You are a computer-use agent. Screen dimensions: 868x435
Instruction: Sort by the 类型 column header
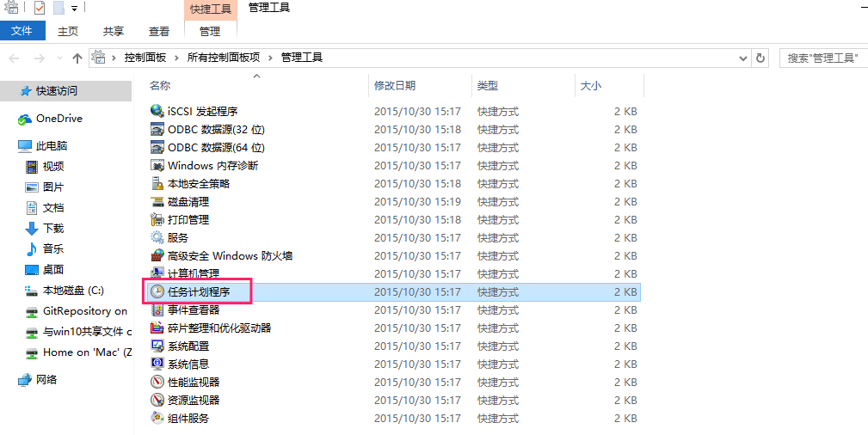pos(488,85)
